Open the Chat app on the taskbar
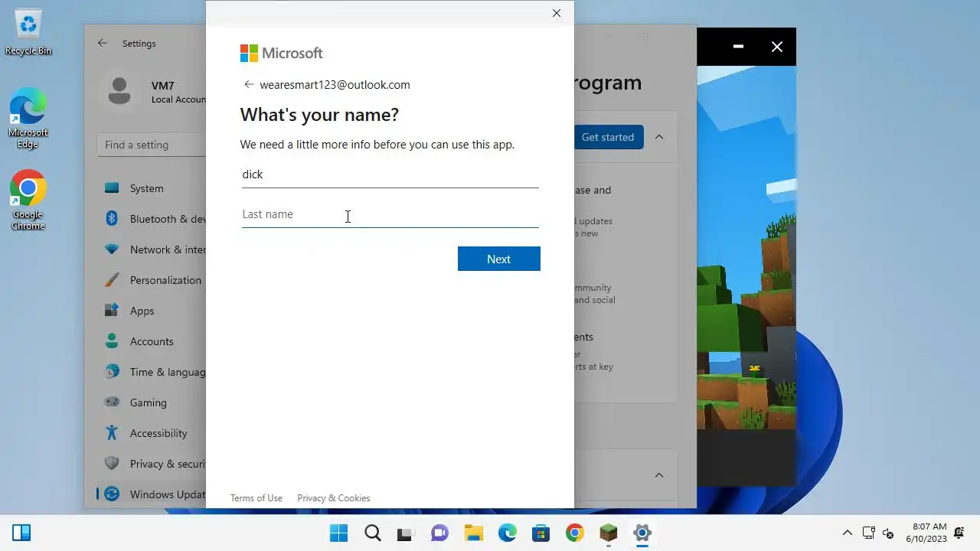The height and width of the screenshot is (551, 980). (x=439, y=533)
